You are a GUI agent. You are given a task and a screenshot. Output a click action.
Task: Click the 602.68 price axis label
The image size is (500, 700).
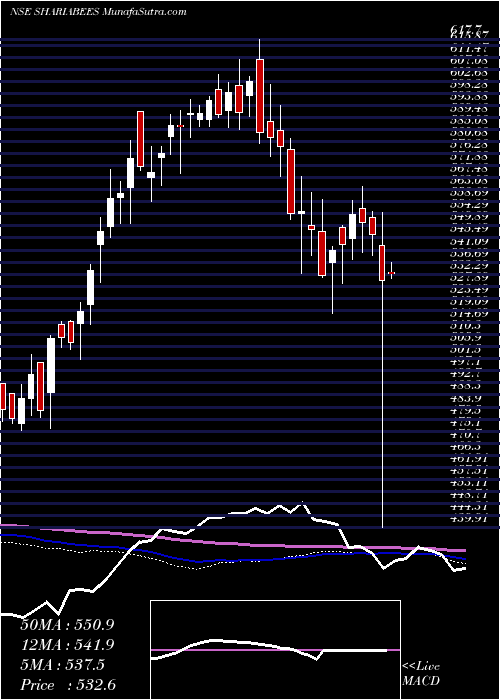468,72
